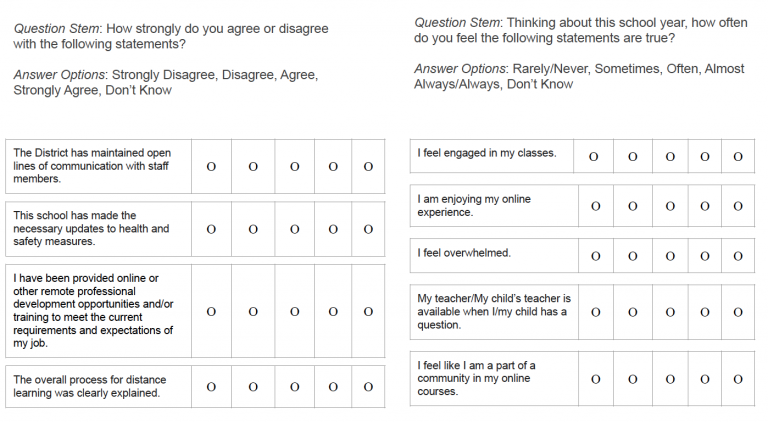
Task: Select Strongly Disagree for professional development opportunities
Action: (211, 311)
